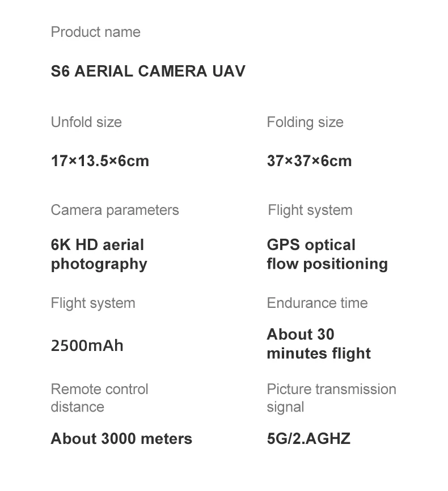The height and width of the screenshot is (491, 448).
Task: Select the 'S6 AERIAL CAMERA UAV' title text
Action: pyautogui.click(x=148, y=71)
